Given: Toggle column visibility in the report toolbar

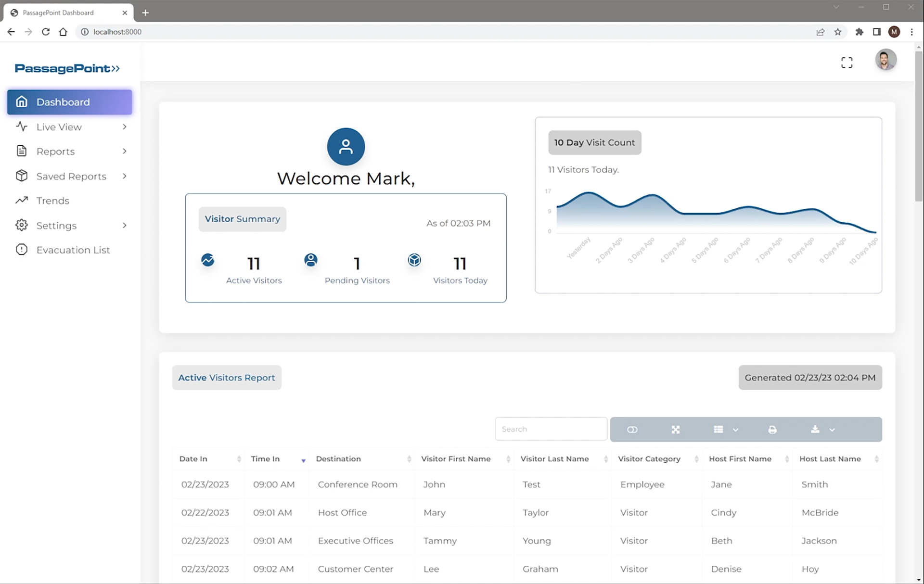Looking at the screenshot, I should click(x=632, y=429).
